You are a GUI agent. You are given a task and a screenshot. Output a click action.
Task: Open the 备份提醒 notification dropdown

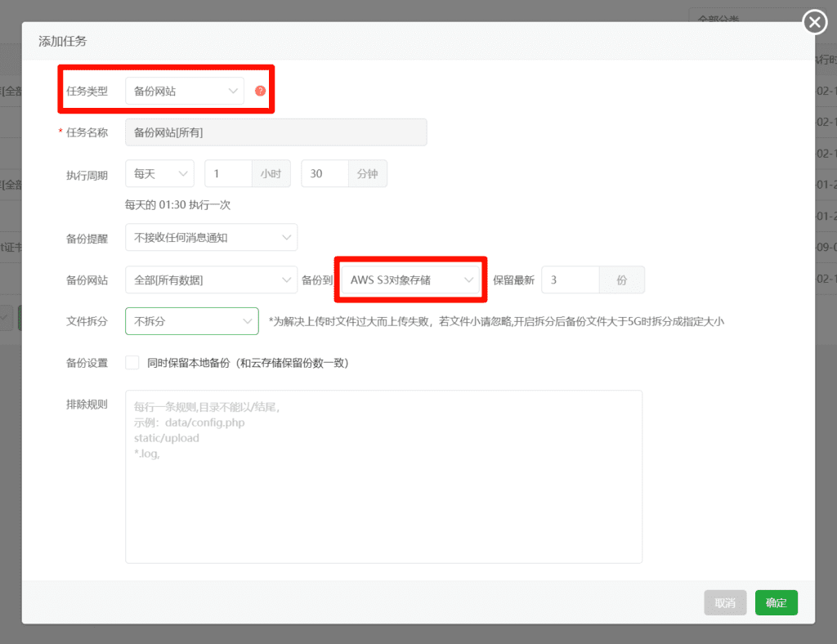[211, 238]
